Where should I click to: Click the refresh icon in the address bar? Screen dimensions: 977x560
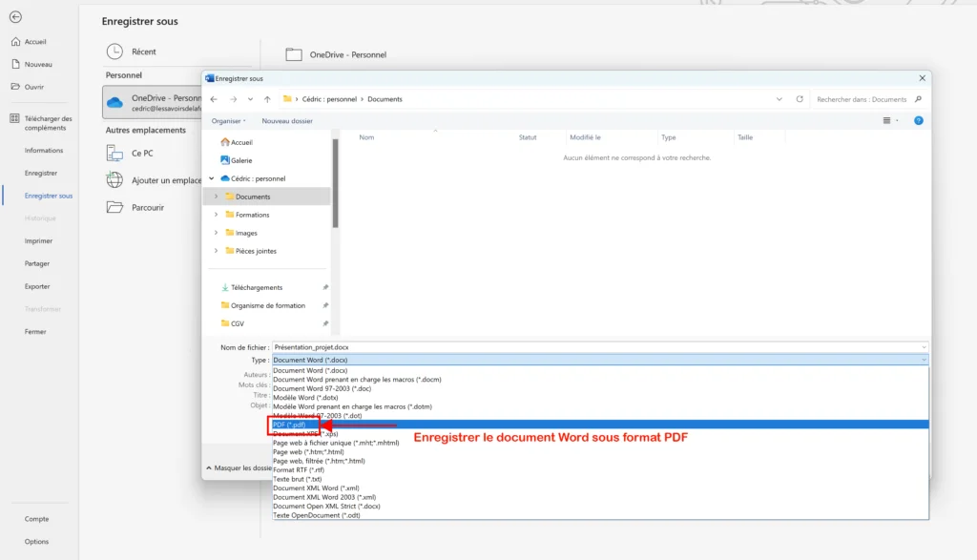point(799,98)
